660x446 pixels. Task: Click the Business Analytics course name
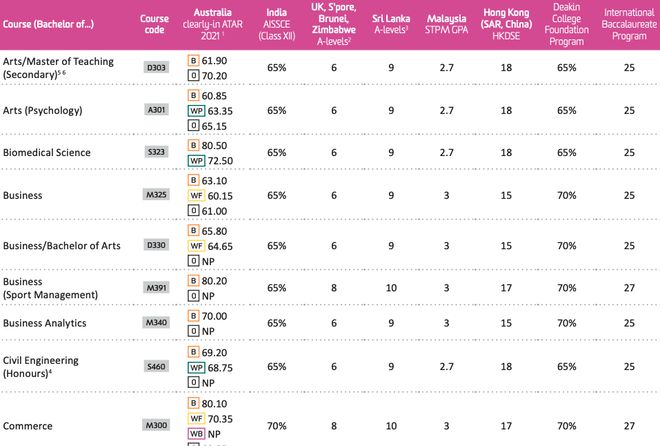tap(45, 323)
